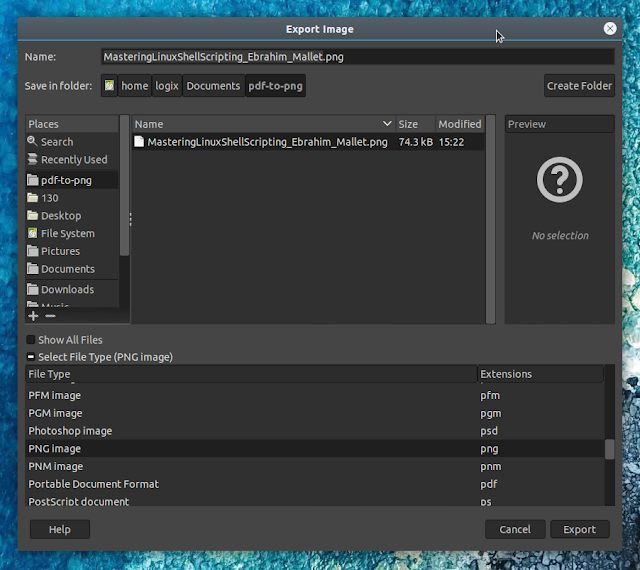Viewport: 640px width, 570px height.
Task: Enable the Show All Files checkbox
Action: (31, 340)
